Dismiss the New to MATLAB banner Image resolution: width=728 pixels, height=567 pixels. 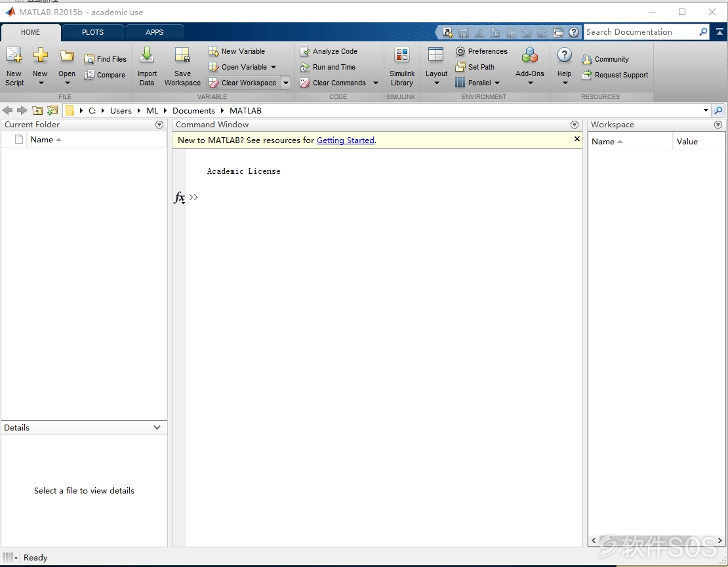[577, 139]
